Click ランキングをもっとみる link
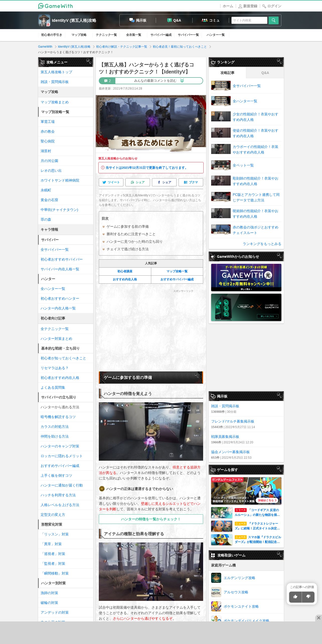This screenshot has width=322, height=644. click(x=262, y=244)
